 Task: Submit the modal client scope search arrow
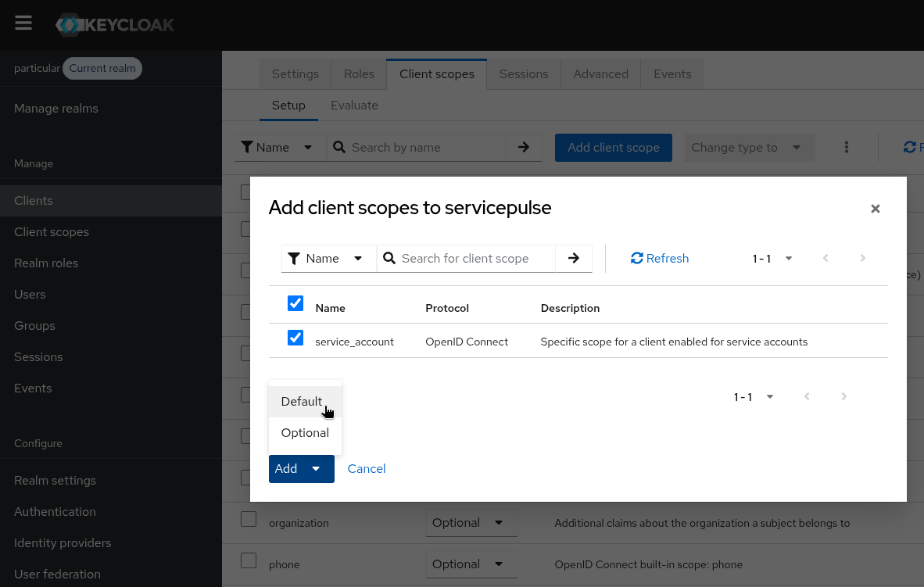point(573,258)
